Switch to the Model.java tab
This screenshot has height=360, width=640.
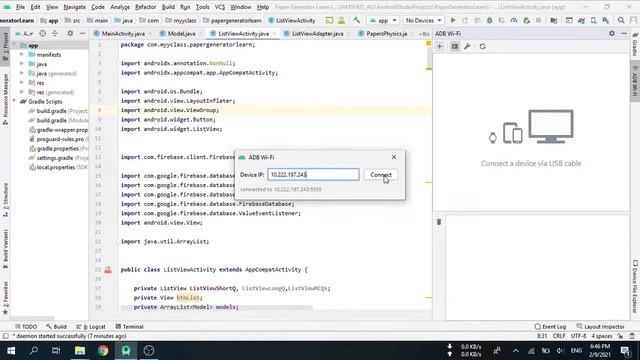point(181,34)
